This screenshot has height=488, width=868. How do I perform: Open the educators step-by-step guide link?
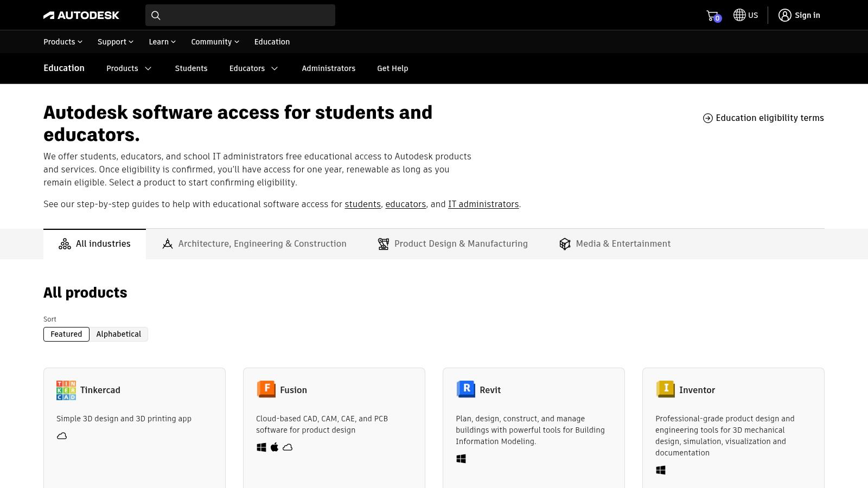click(406, 204)
